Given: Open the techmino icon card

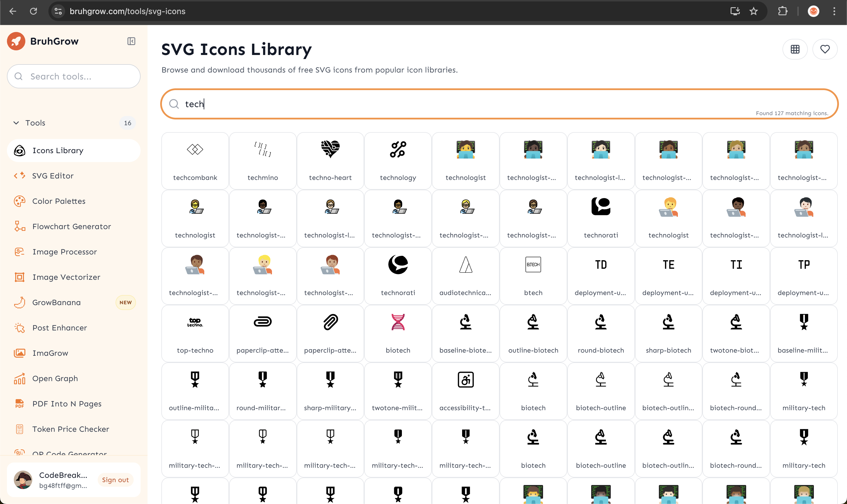Looking at the screenshot, I should click(263, 161).
